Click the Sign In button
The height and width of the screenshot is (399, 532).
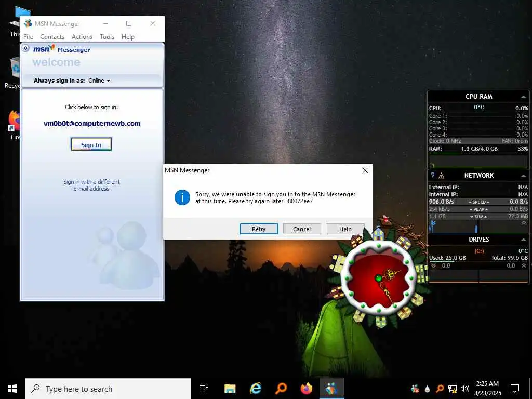(x=91, y=144)
